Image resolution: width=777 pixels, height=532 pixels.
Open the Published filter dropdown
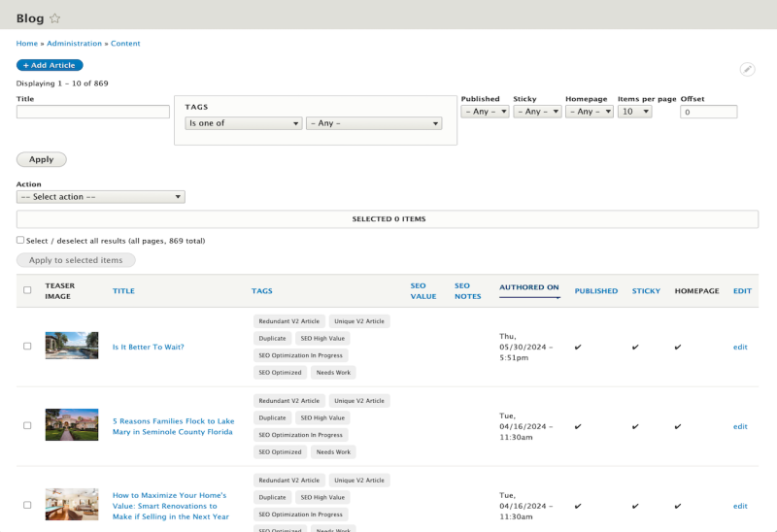coord(485,112)
